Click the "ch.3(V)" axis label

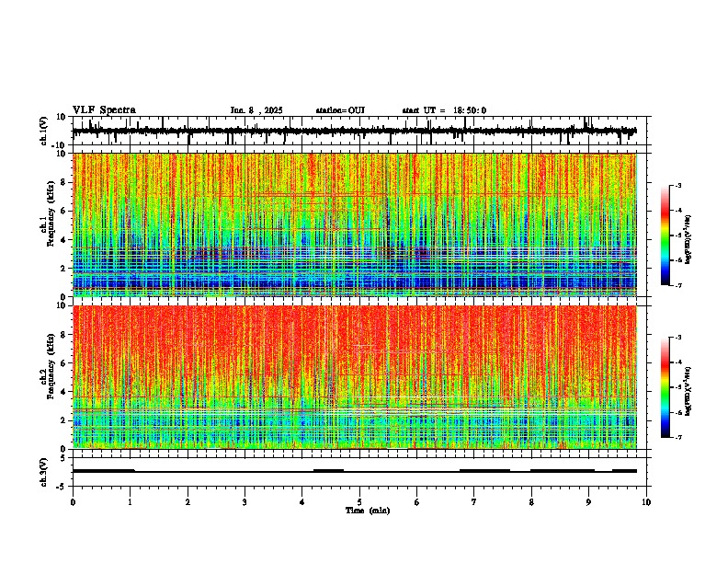44,472
